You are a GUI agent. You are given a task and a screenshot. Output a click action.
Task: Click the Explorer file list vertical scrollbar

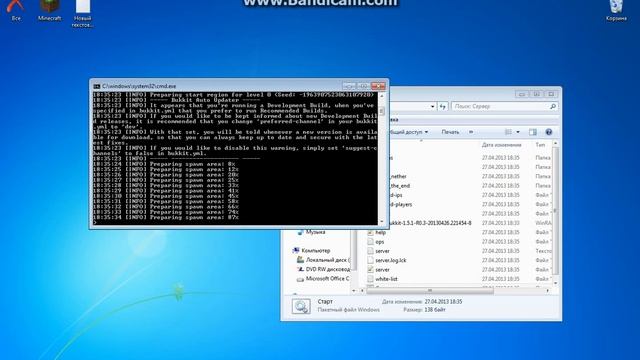click(x=555, y=212)
